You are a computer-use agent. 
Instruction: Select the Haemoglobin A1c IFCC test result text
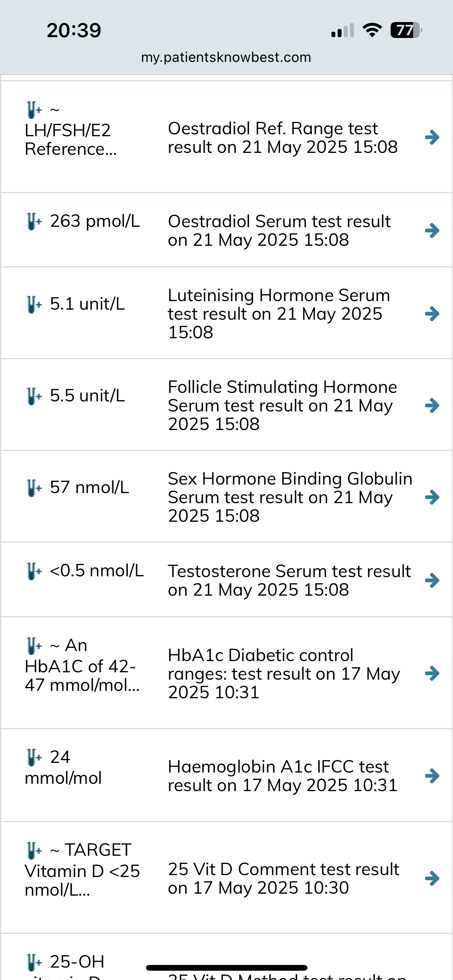282,776
